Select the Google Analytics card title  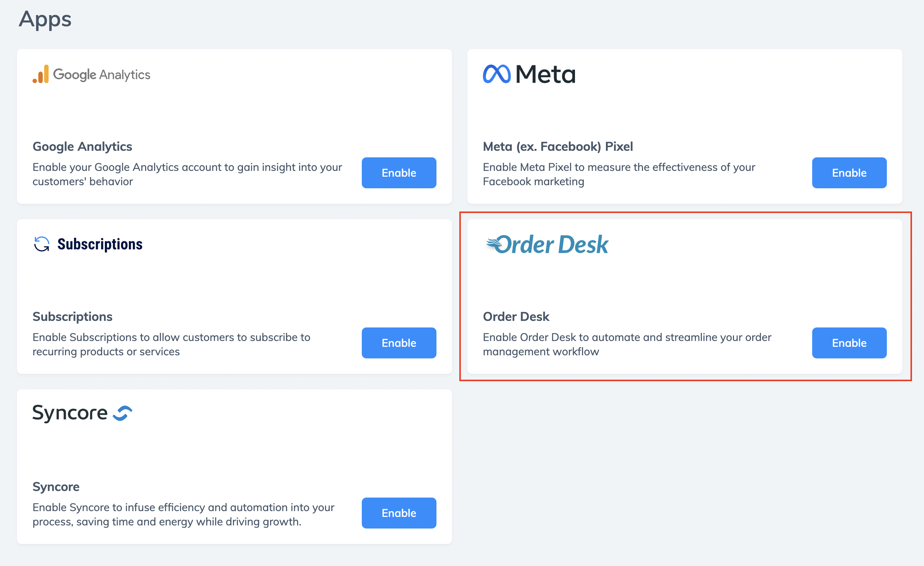click(x=82, y=147)
